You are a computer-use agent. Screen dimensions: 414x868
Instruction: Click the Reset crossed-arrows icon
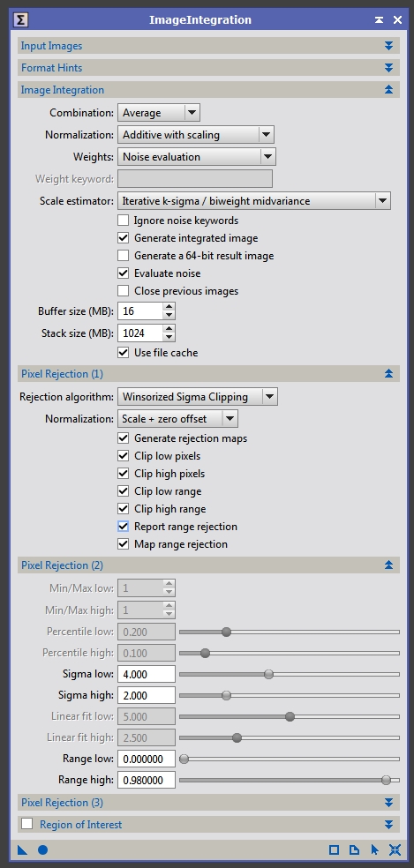point(395,849)
